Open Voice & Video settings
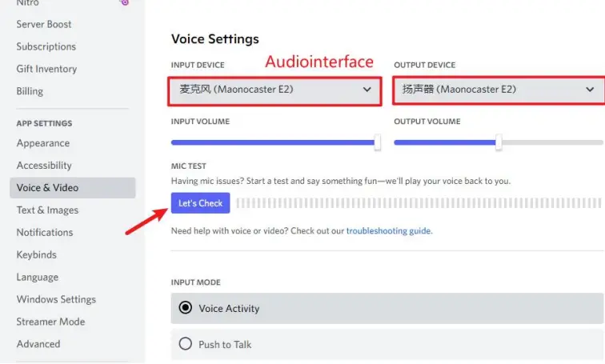Viewport: 605px width, 364px height. pos(48,188)
